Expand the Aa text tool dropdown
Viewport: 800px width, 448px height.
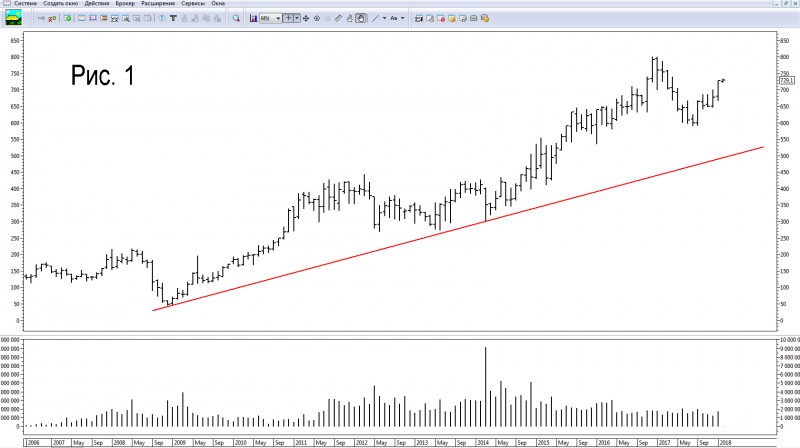click(x=403, y=18)
